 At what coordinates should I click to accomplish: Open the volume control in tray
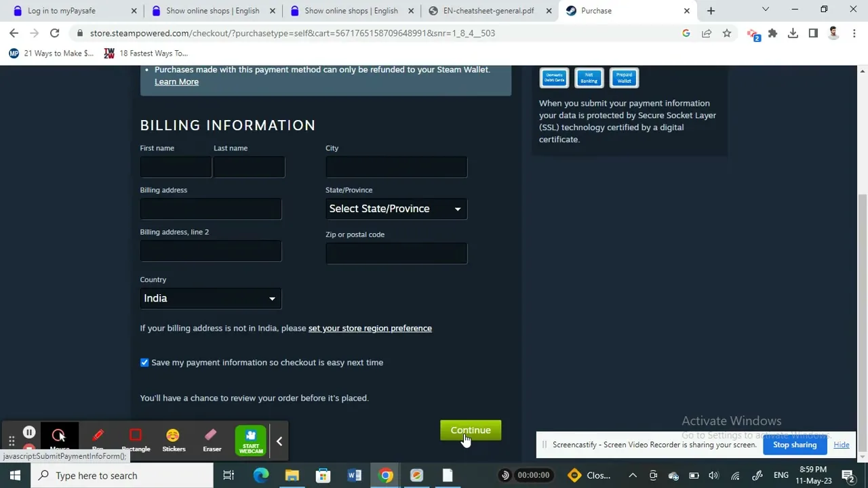[x=713, y=475]
